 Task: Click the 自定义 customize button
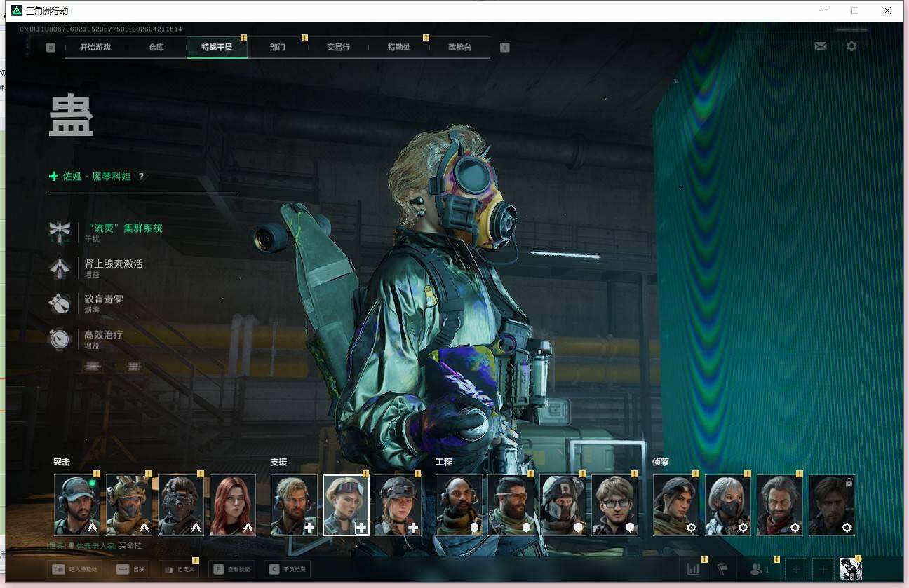[x=178, y=569]
